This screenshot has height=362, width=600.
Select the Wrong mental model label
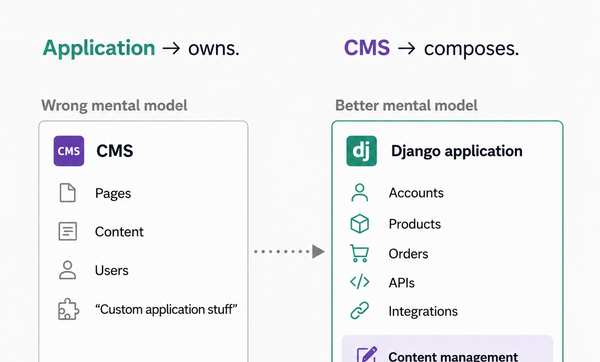coord(114,106)
